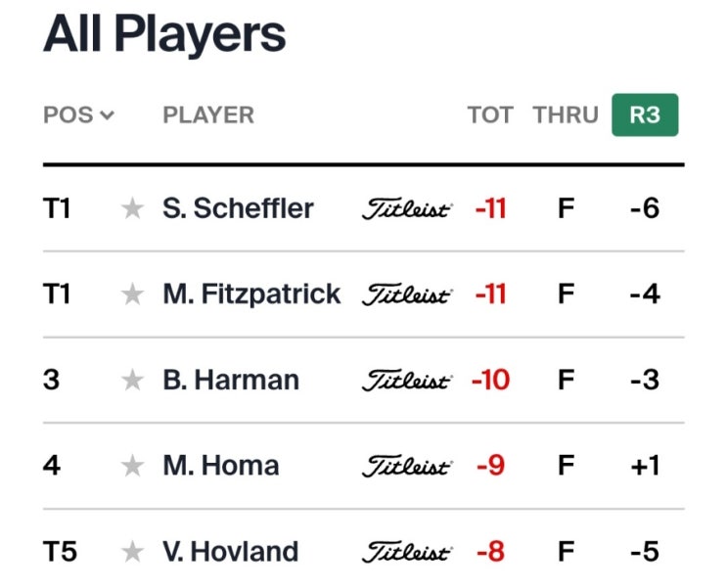727x588 pixels.
Task: Click the PLAYER column header
Action: (208, 115)
